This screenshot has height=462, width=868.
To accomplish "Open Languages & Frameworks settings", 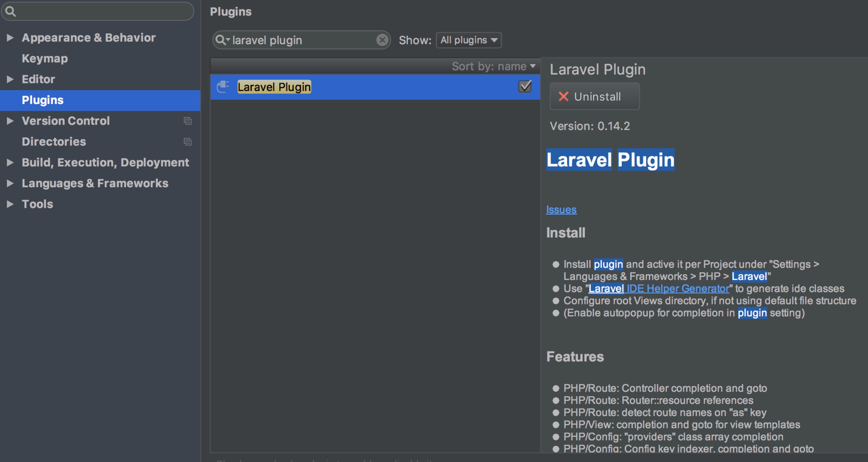I will [95, 183].
